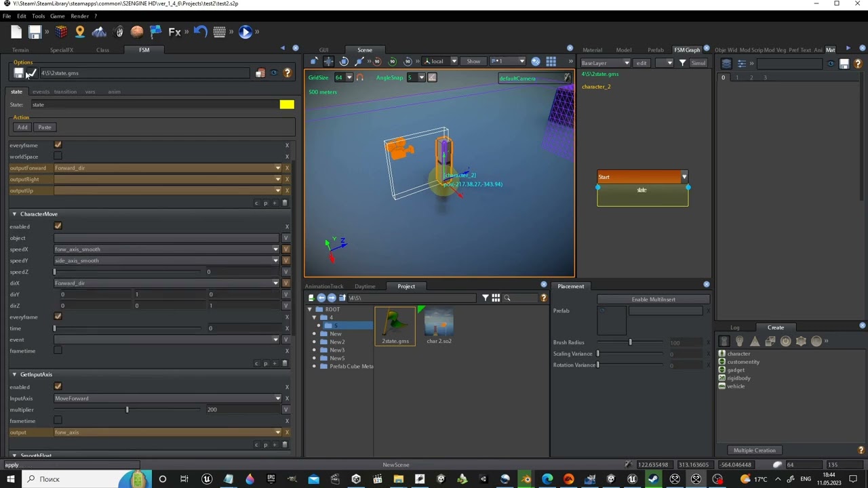Click the Brush Radius slider
Viewport: 868px width, 488px height.
[631, 342]
